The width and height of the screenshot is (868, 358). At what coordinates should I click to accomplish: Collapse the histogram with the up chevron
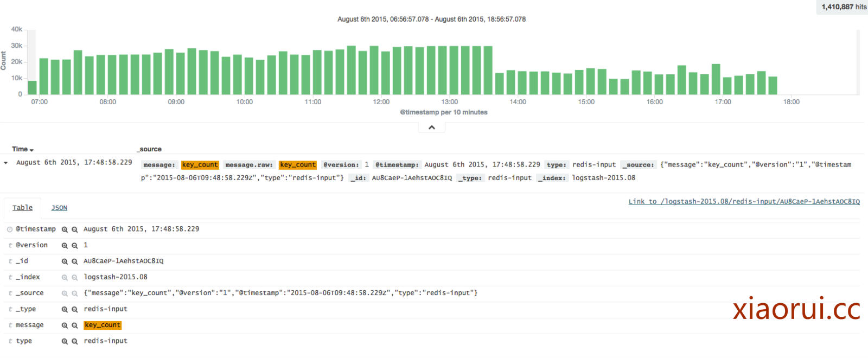pos(432,127)
